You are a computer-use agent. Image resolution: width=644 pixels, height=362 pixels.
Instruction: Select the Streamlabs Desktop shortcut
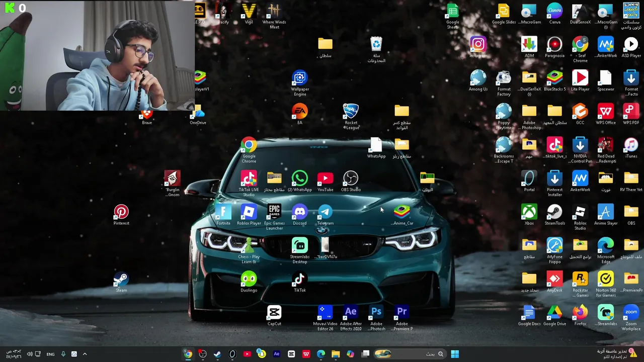(299, 250)
